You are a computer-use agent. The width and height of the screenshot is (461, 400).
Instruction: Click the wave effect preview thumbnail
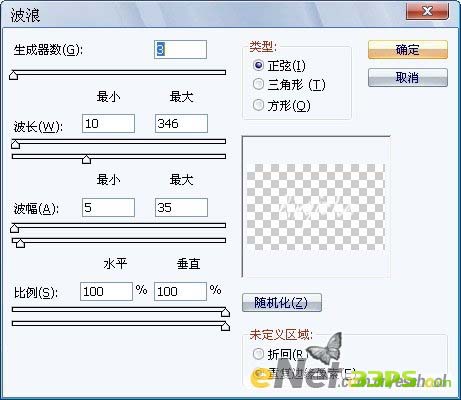[x=316, y=207]
